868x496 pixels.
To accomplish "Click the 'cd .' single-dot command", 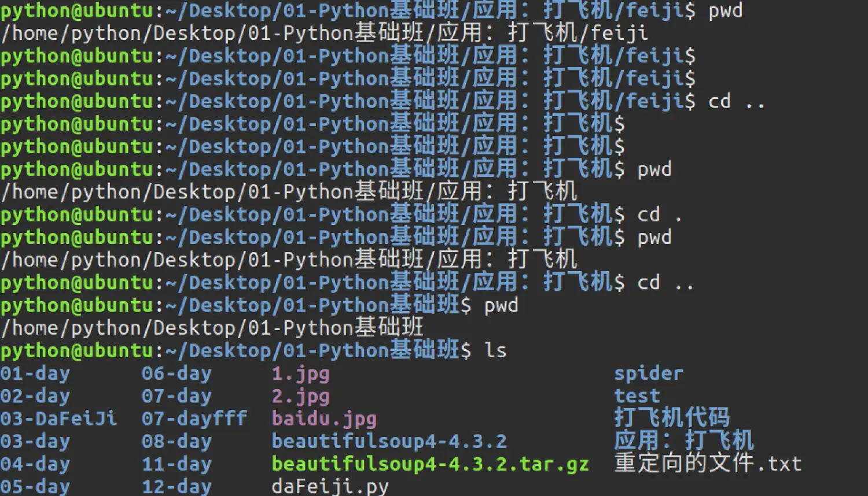I will tap(660, 215).
